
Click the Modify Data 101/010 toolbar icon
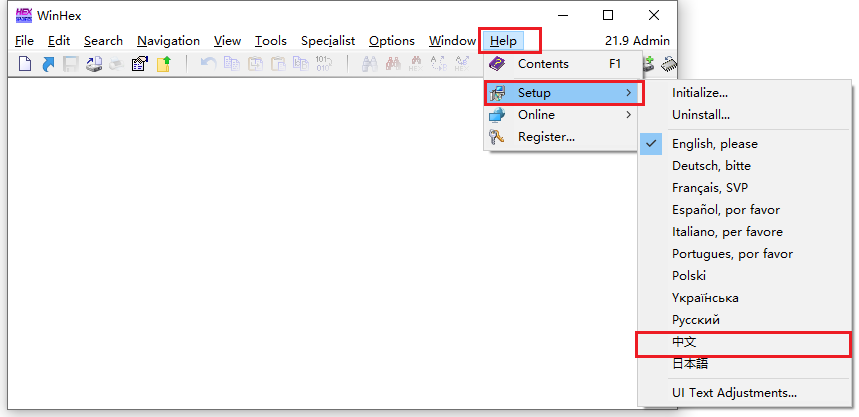[x=324, y=64]
